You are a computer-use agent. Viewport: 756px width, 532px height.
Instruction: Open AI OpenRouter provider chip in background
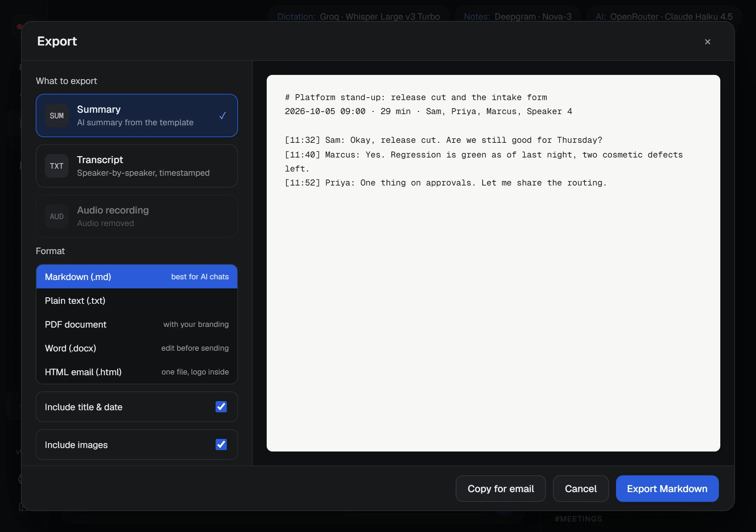664,16
